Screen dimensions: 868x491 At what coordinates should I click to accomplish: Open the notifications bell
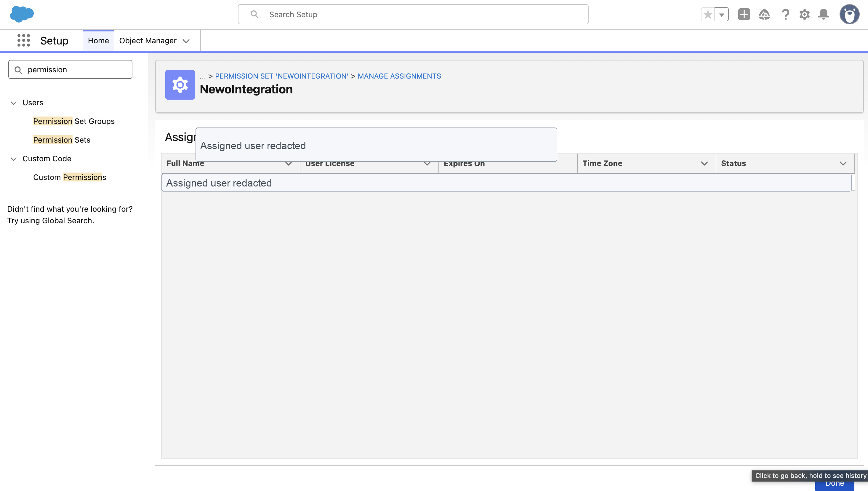(x=824, y=15)
